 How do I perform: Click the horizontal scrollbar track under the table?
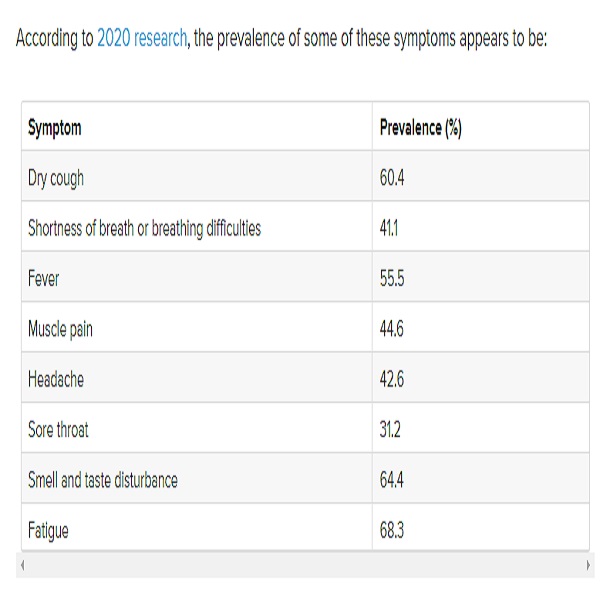[305, 565]
